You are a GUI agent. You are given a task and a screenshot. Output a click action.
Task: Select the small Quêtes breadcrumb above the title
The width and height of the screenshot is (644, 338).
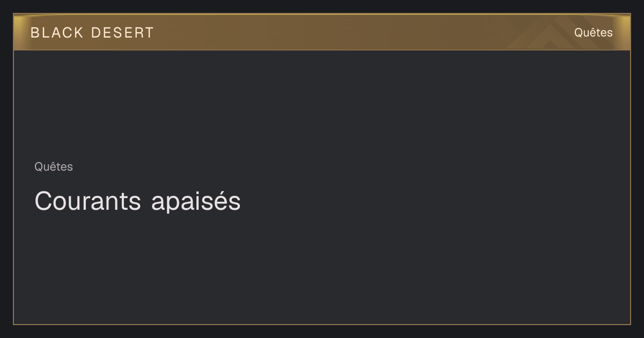(54, 166)
